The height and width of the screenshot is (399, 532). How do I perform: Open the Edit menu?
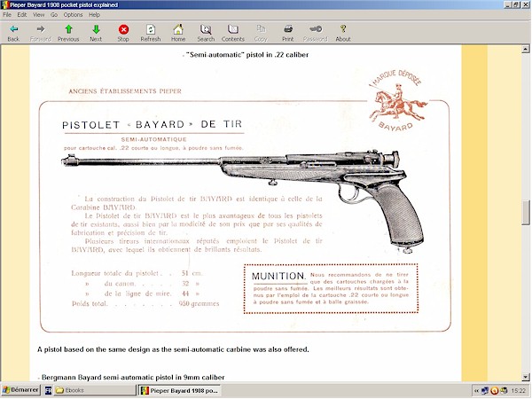point(22,14)
